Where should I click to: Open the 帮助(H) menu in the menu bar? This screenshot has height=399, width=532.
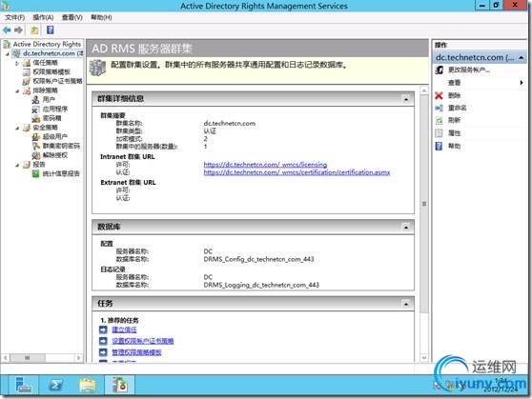[x=101, y=17]
